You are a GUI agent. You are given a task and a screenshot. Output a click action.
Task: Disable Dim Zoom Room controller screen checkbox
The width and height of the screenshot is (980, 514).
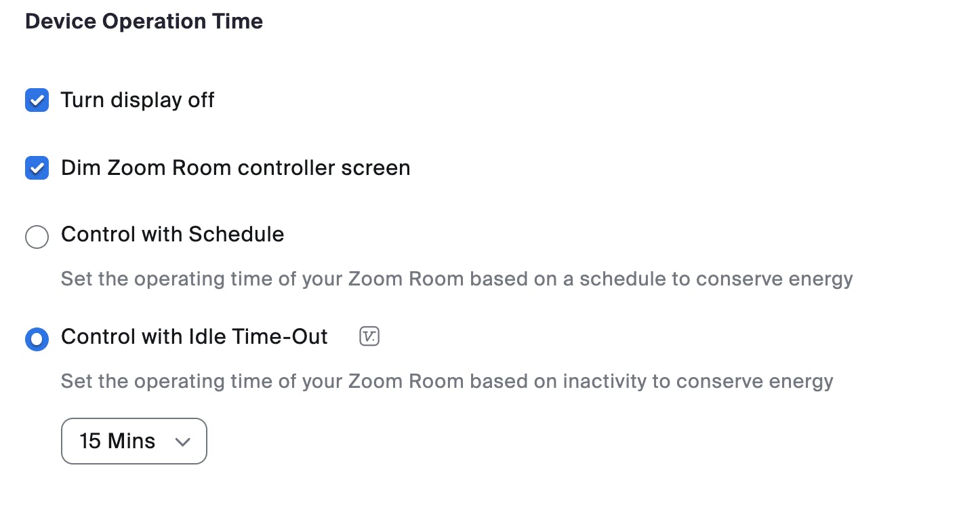tap(37, 167)
